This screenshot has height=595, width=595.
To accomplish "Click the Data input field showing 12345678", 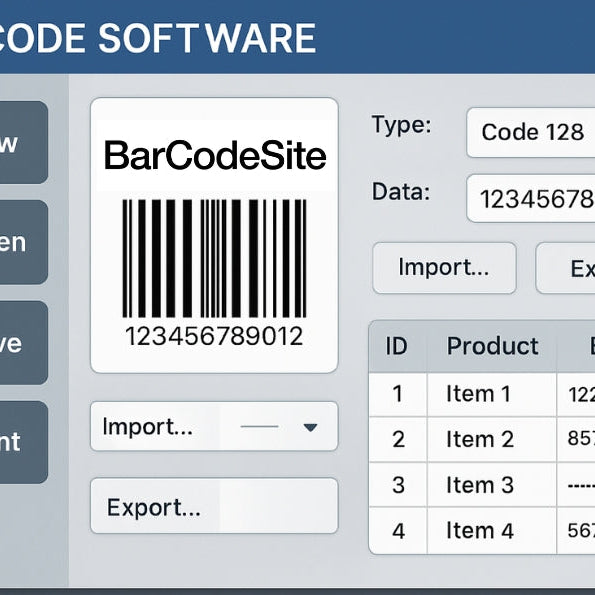I will point(530,198).
